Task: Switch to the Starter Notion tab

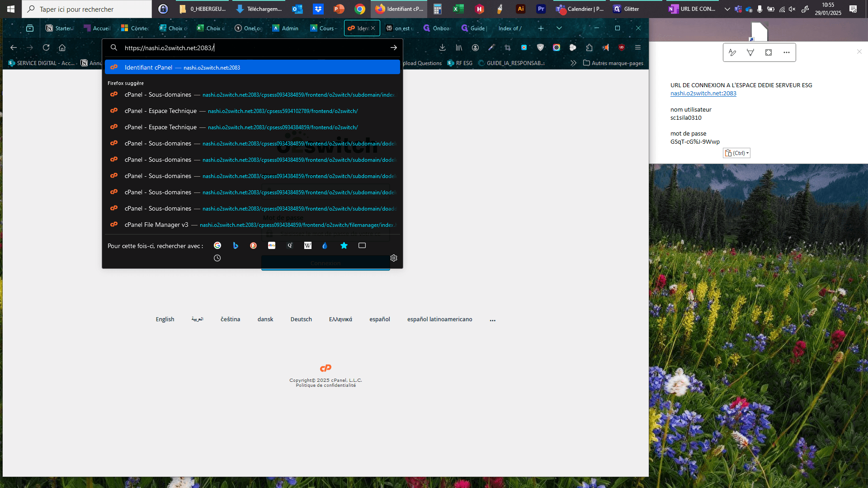Action: point(59,28)
